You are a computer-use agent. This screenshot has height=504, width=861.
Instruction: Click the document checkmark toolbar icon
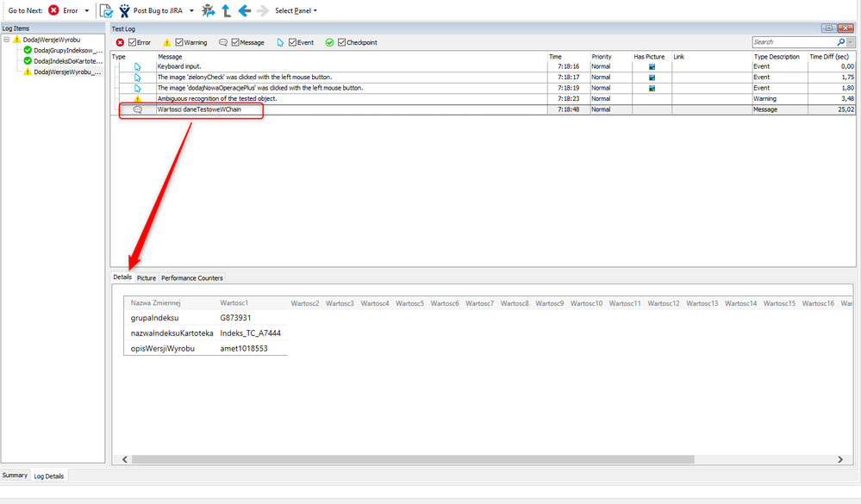coord(106,10)
